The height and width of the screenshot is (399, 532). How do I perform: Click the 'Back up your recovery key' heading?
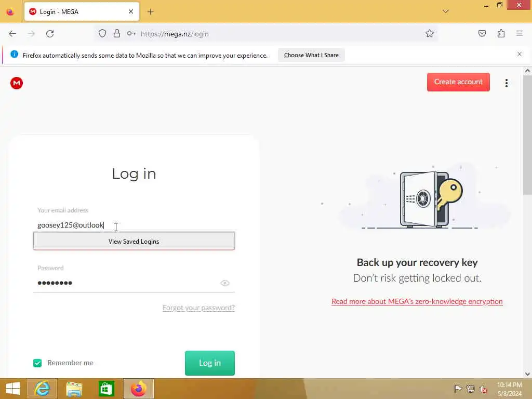(x=417, y=262)
